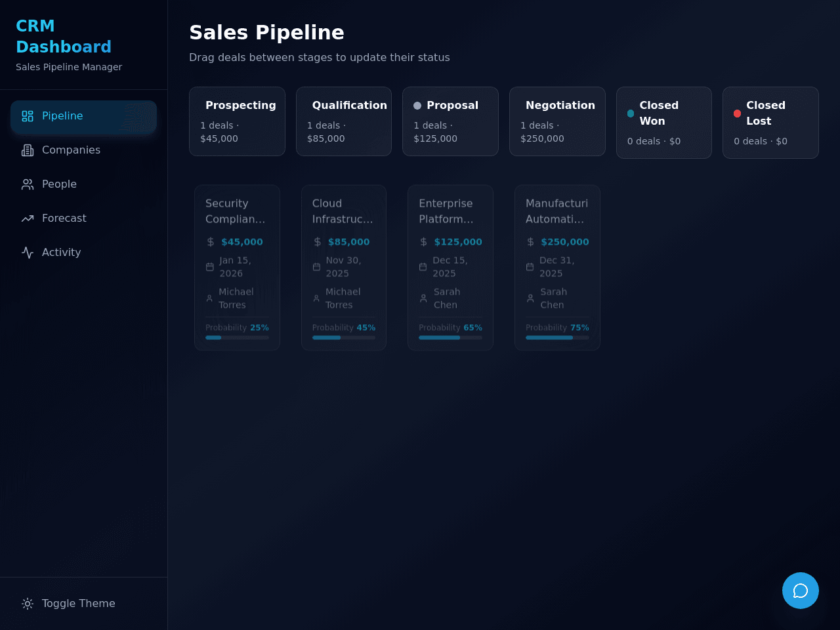840x630 pixels.
Task: Click the 25% probability bar
Action: coord(237,337)
